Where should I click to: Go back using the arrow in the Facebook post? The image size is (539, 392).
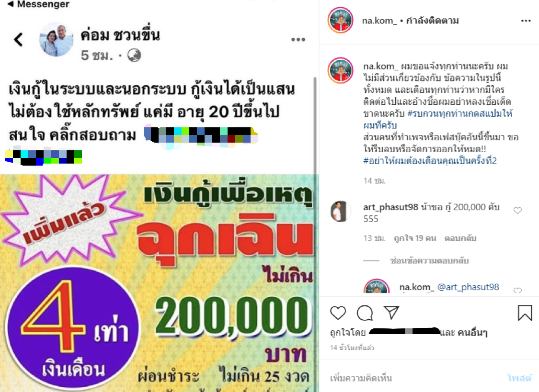[19, 39]
